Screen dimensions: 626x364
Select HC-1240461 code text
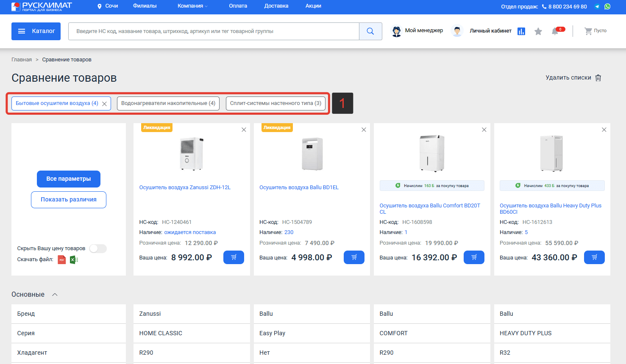coord(177,222)
